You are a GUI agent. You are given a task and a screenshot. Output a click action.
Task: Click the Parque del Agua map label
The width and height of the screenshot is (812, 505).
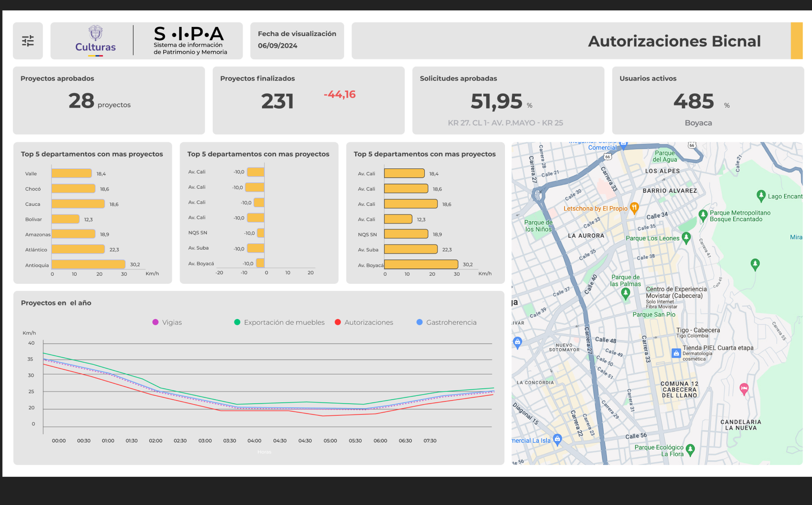point(665,156)
